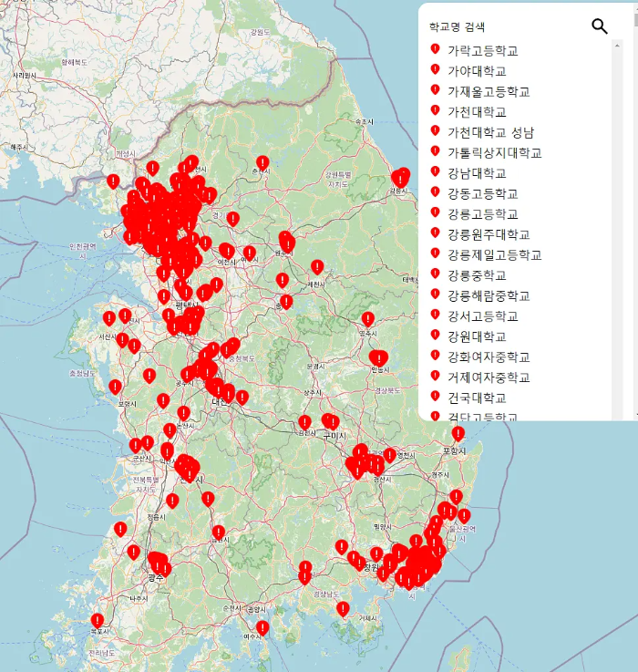Click the red pin icon beside 강서고등학교
This screenshot has height=672, width=638.
(x=435, y=315)
